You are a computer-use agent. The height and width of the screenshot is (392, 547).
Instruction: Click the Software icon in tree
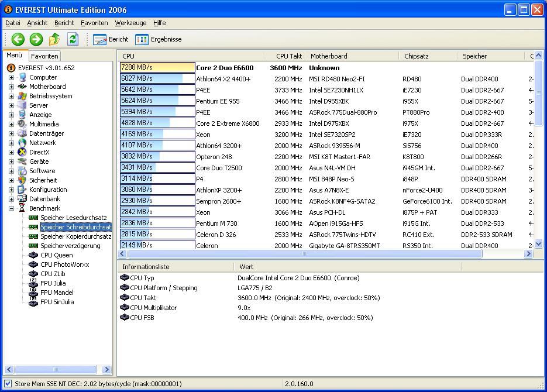(x=22, y=171)
